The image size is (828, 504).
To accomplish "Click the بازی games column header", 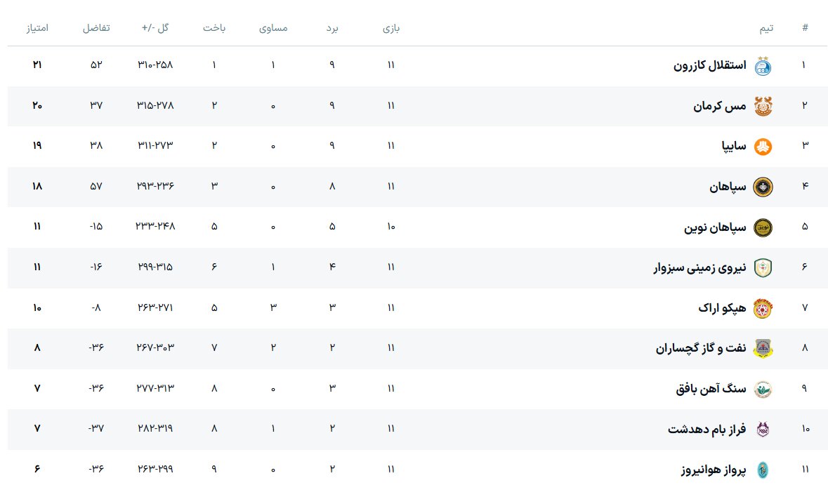I will pyautogui.click(x=391, y=28).
